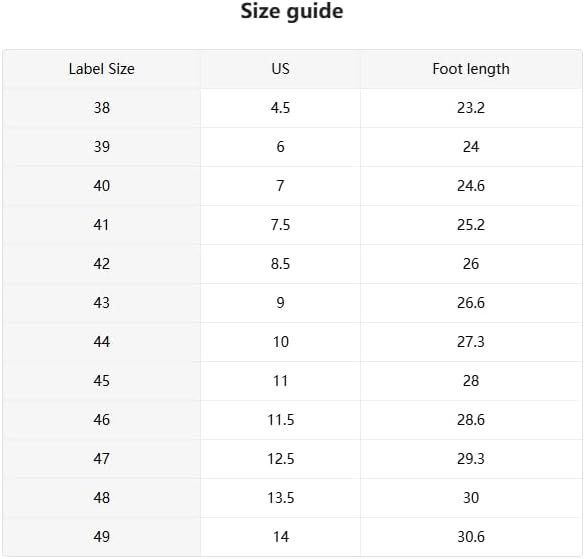This screenshot has width=585, height=559.
Task: Select label size 40 row
Action: pos(292,186)
